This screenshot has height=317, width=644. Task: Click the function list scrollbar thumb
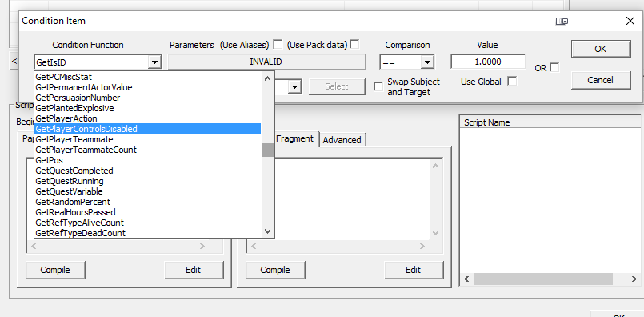[x=267, y=150]
